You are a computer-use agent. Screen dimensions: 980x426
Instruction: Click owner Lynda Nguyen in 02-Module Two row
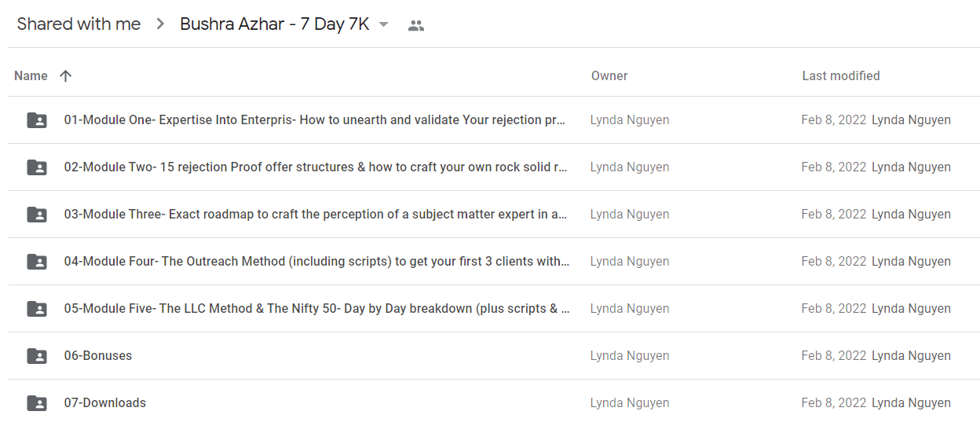[630, 167]
